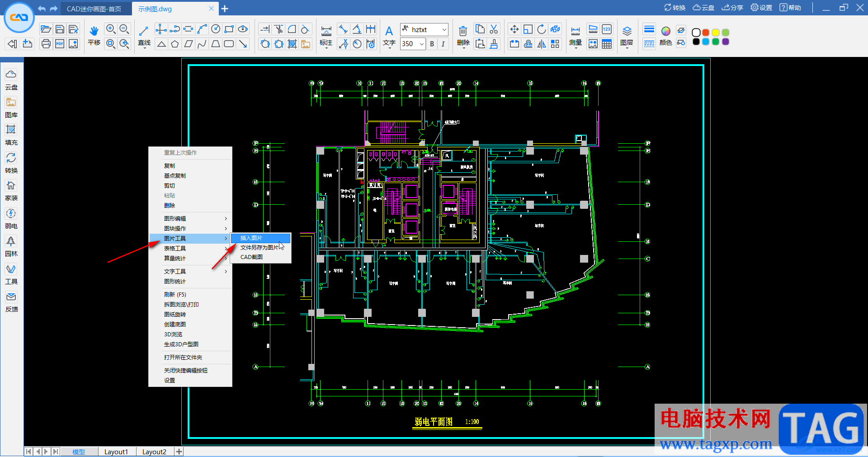This screenshot has width=868, height=457.
Task: Expand the 文字工具 submenu
Action: 190,271
